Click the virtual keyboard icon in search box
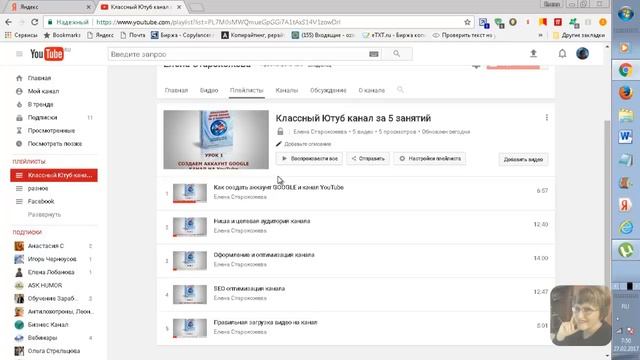Image resolution: width=640 pixels, height=360 pixels. [x=373, y=54]
